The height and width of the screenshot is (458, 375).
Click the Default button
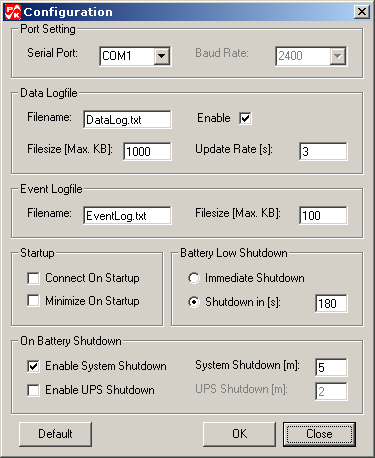pos(55,434)
